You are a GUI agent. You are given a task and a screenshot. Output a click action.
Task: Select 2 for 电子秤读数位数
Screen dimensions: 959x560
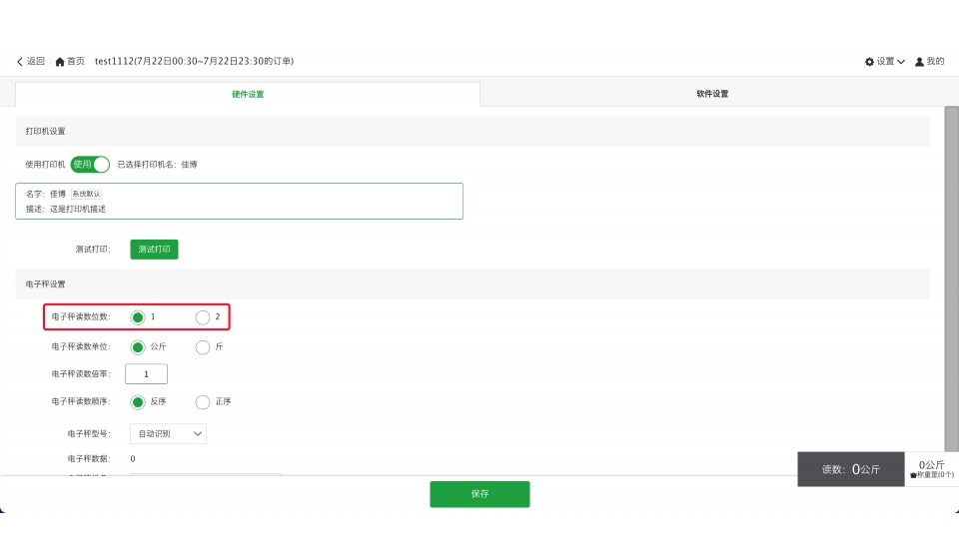click(x=203, y=317)
